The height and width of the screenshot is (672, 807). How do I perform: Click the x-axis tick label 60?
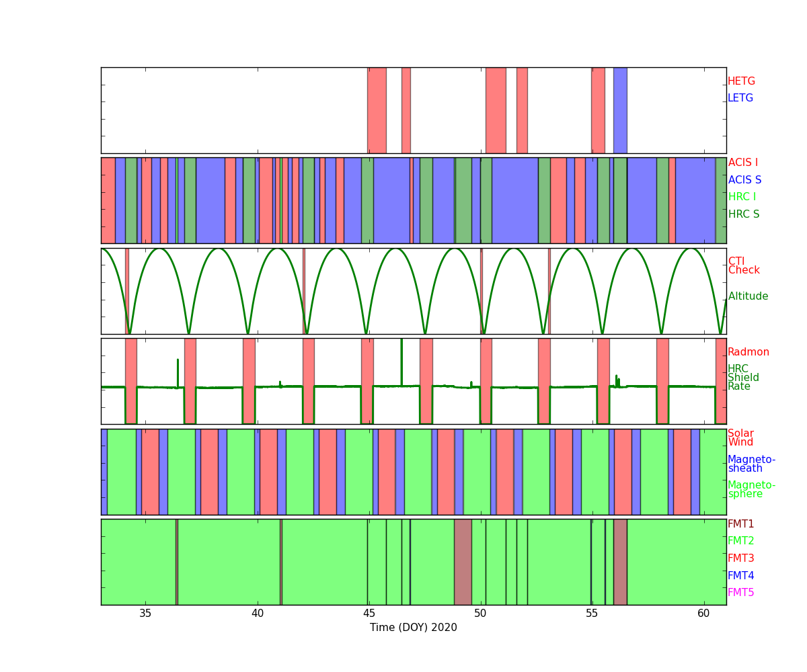pyautogui.click(x=703, y=613)
